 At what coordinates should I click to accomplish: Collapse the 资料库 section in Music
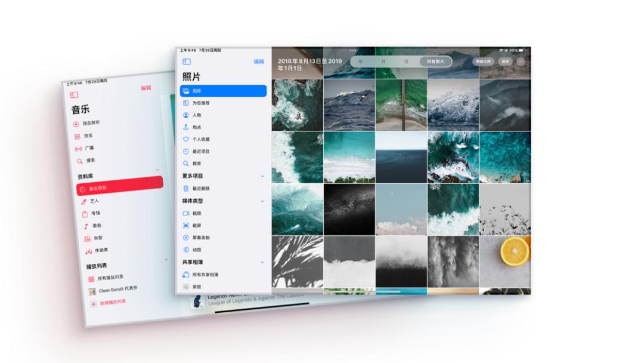click(x=157, y=170)
